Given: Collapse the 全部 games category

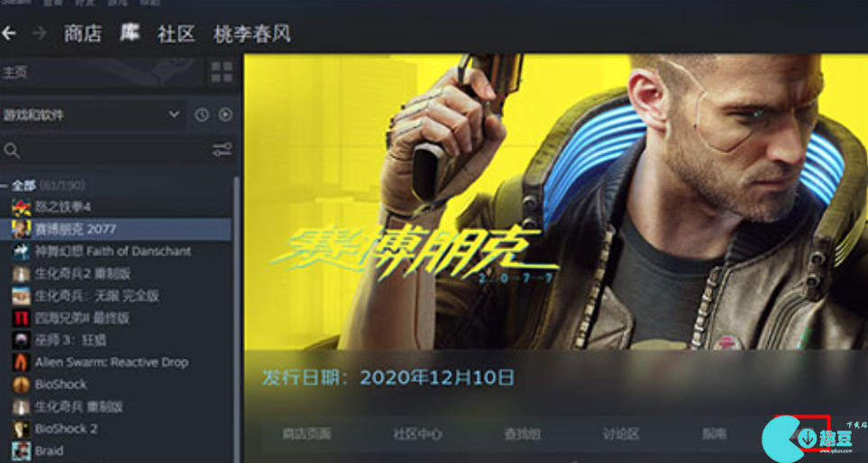Looking at the screenshot, I should (x=5, y=185).
